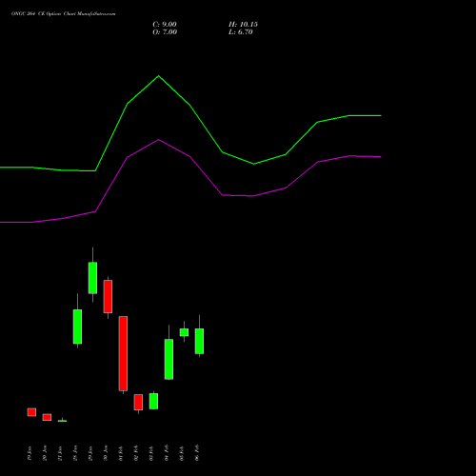The height and width of the screenshot is (476, 476).
Task: Select the small red 19 Jan candle
Action: (31, 412)
